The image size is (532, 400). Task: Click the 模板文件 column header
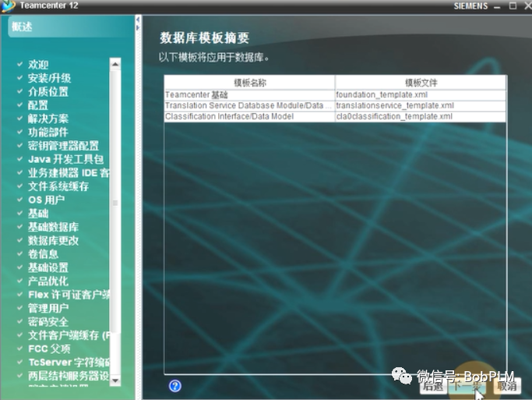coord(421,83)
